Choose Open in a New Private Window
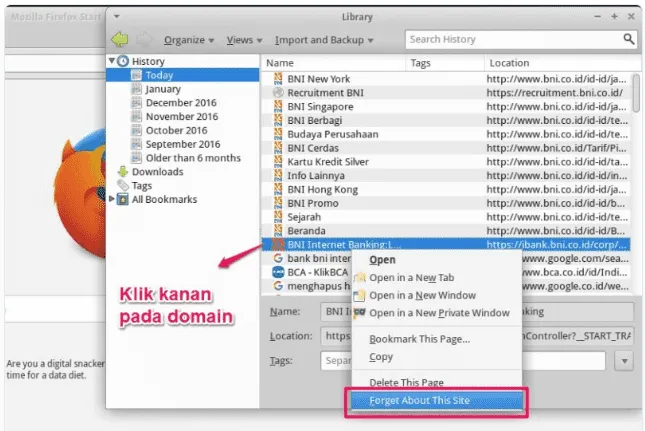Viewport: 645px width, 431px height. [x=439, y=313]
